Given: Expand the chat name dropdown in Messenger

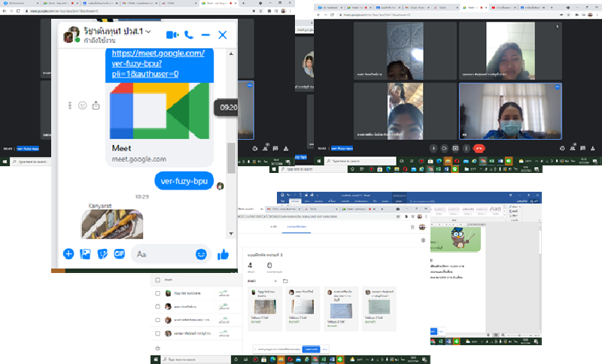Looking at the screenshot, I should pos(148,32).
